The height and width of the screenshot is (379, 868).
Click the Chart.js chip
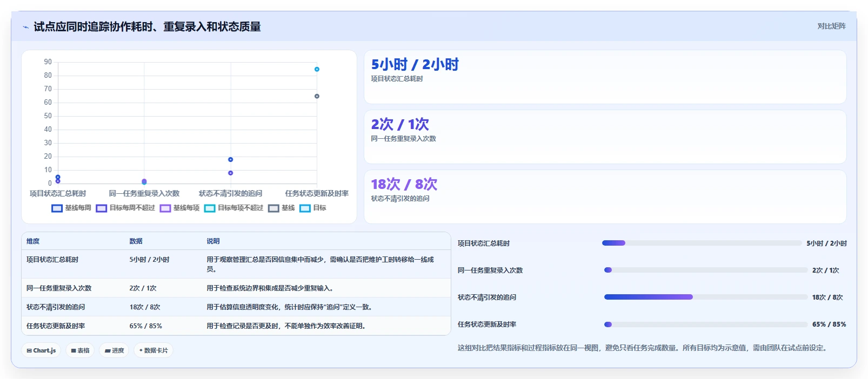pyautogui.click(x=41, y=350)
